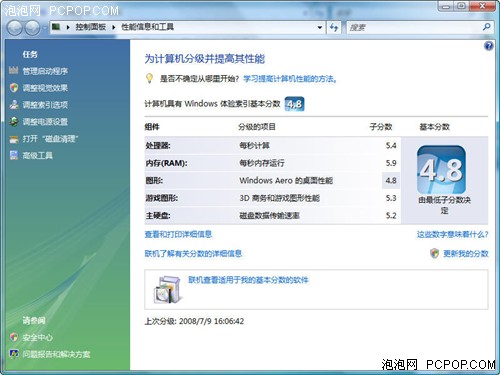
Task: Click the 5.9 memory subscore
Action: click(x=391, y=163)
